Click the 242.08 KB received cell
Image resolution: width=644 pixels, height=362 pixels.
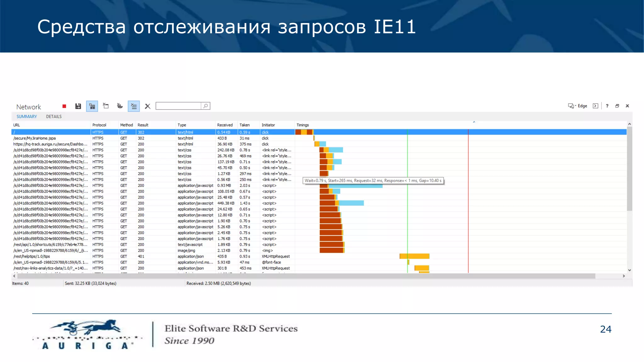pyautogui.click(x=226, y=150)
